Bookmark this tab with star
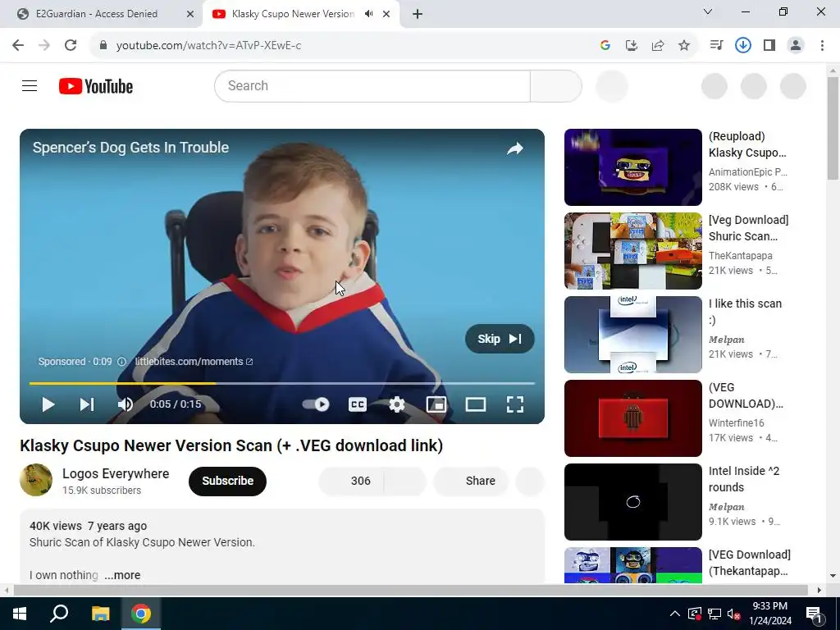 coord(684,45)
